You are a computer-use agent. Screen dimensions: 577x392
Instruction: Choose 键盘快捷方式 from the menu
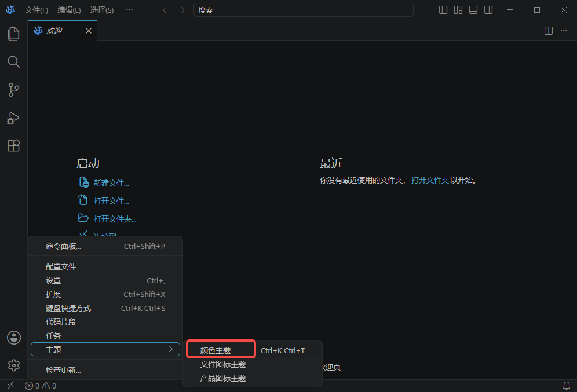[x=105, y=308]
